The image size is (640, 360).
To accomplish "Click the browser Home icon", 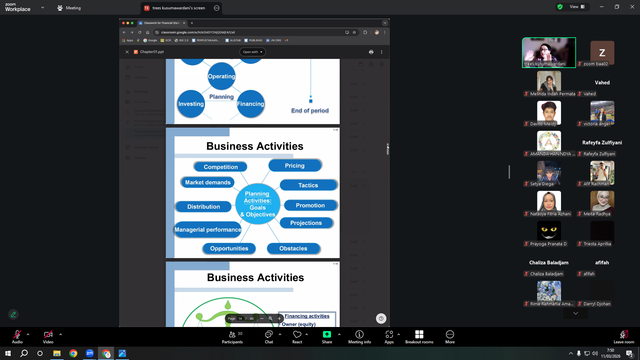I will (147, 32).
